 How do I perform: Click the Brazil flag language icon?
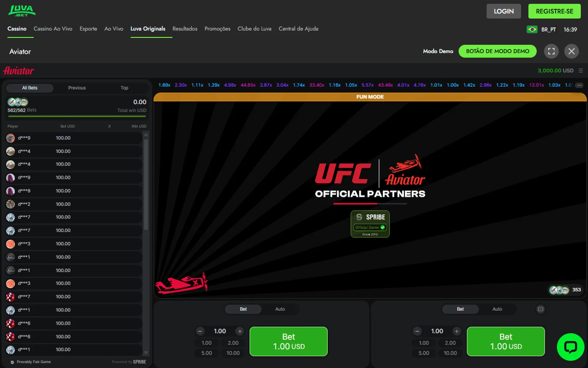pyautogui.click(x=532, y=29)
